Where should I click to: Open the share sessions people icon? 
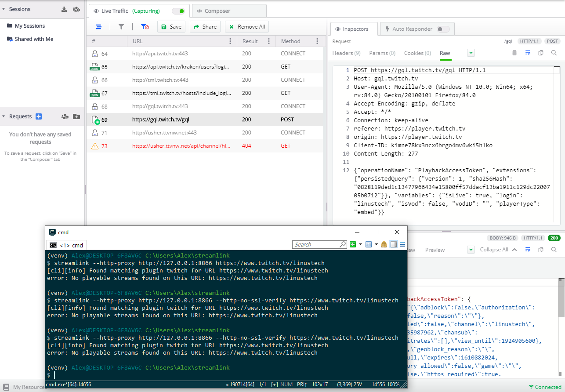coord(76,9)
